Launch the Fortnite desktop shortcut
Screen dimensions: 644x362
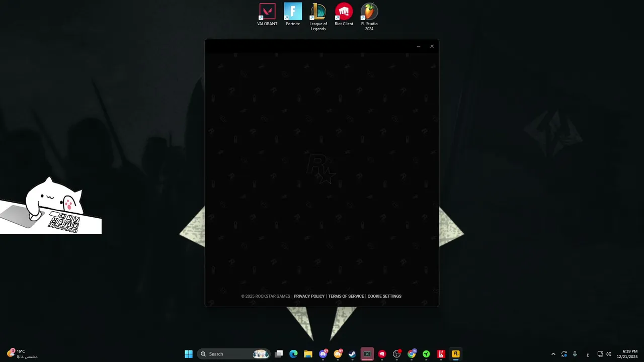click(293, 15)
